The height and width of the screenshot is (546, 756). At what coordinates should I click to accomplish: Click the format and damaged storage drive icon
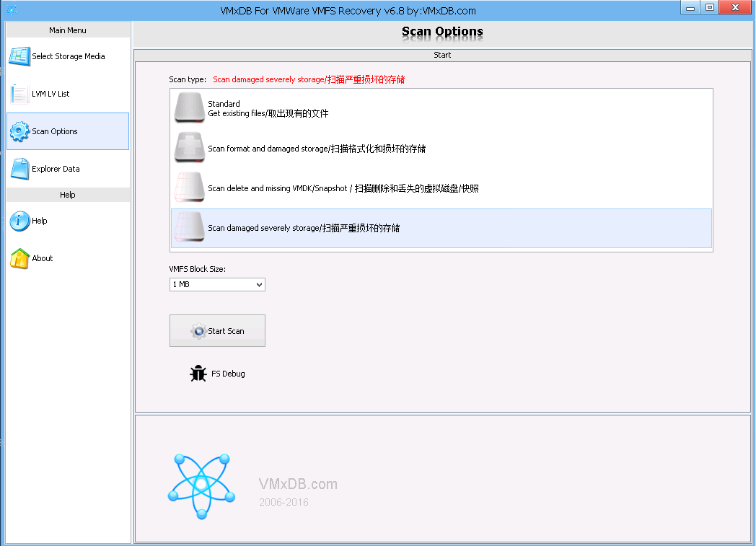pyautogui.click(x=190, y=147)
